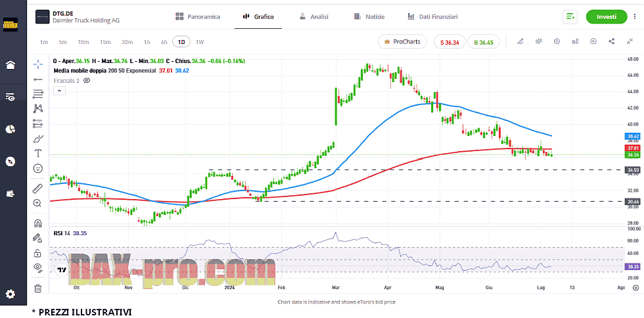
Task: Select the horizontal lines Fibonacci tool
Action: [38, 94]
